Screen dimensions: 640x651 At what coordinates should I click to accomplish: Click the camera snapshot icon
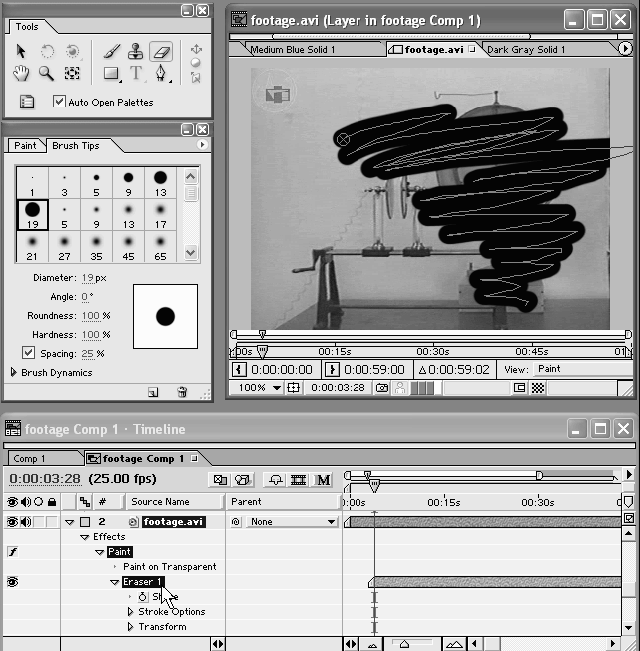(x=382, y=388)
